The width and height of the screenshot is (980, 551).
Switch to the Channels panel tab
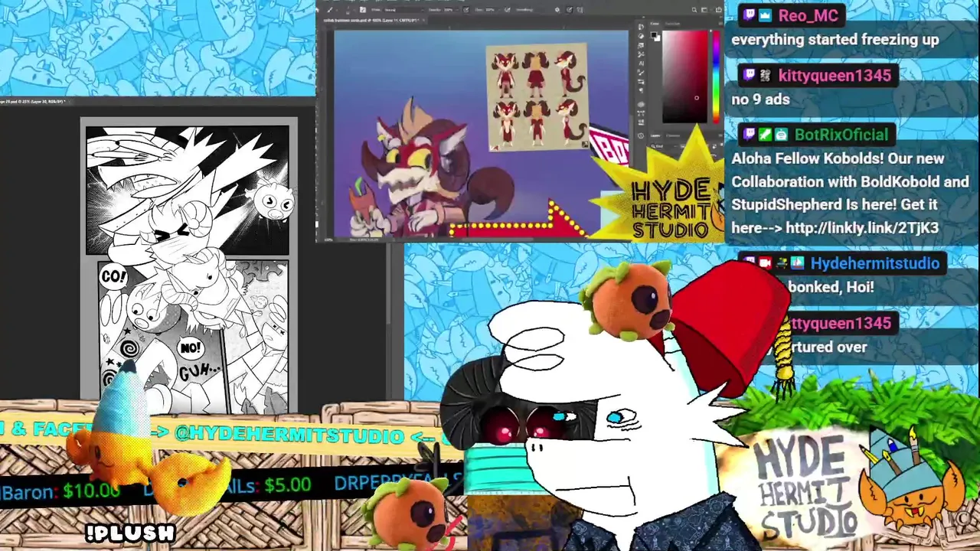[x=672, y=135]
